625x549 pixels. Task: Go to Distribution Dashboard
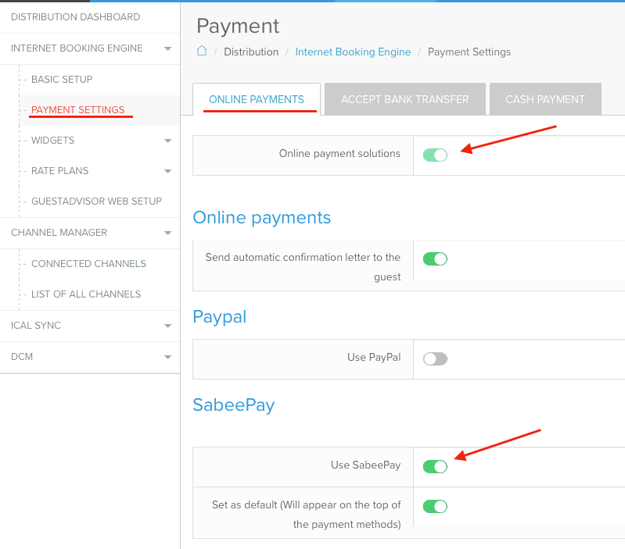tap(75, 17)
